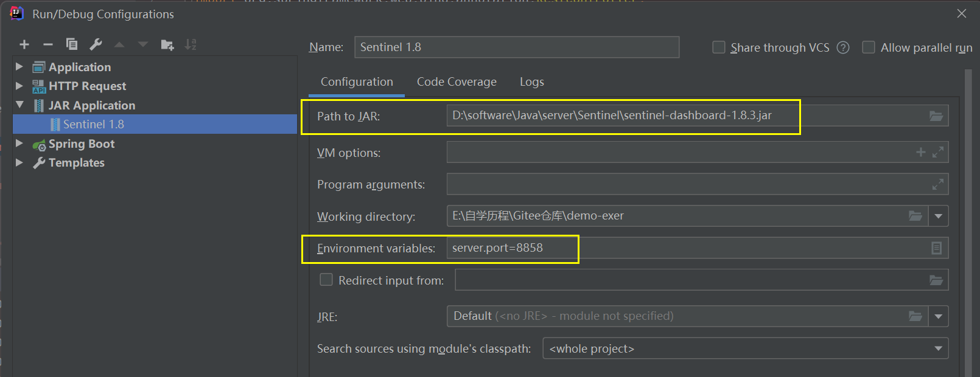Select the Templates tree item
980x377 pixels.
pos(77,162)
